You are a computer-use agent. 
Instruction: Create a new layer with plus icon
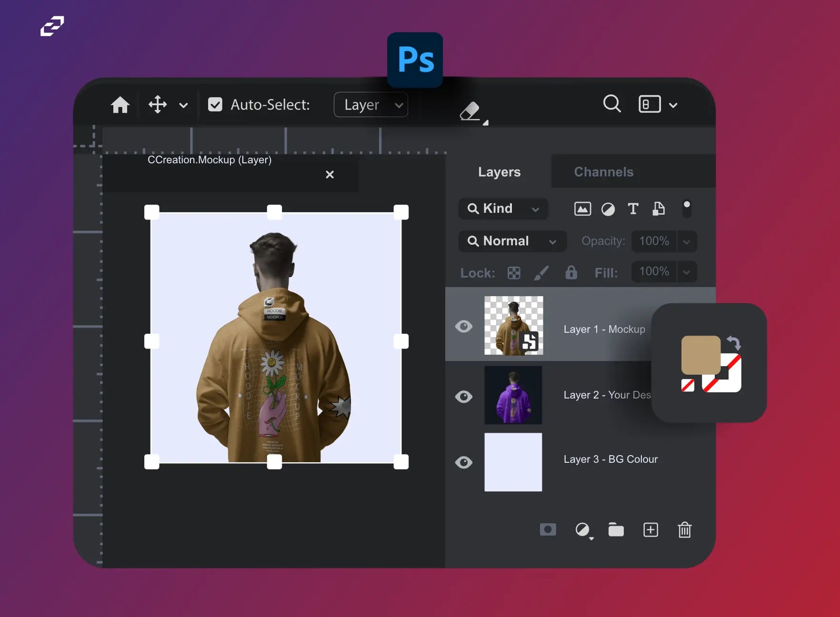(650, 529)
